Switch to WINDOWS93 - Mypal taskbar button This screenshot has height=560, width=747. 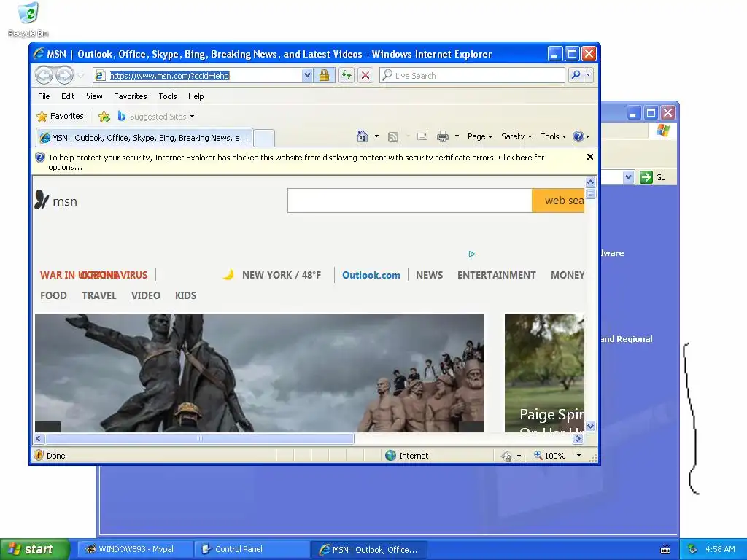[134, 549]
